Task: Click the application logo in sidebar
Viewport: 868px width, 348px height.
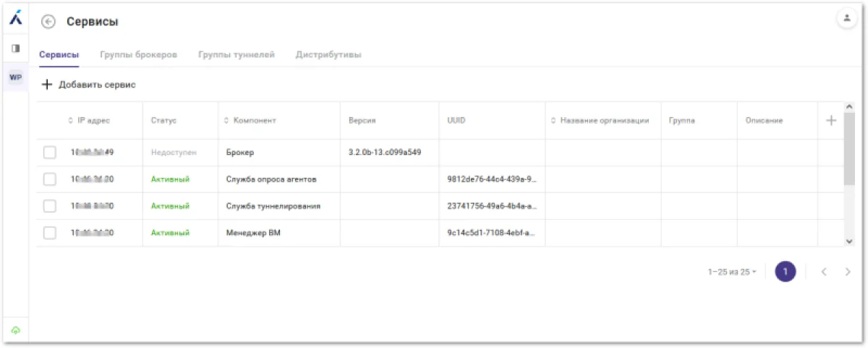Action: [15, 19]
